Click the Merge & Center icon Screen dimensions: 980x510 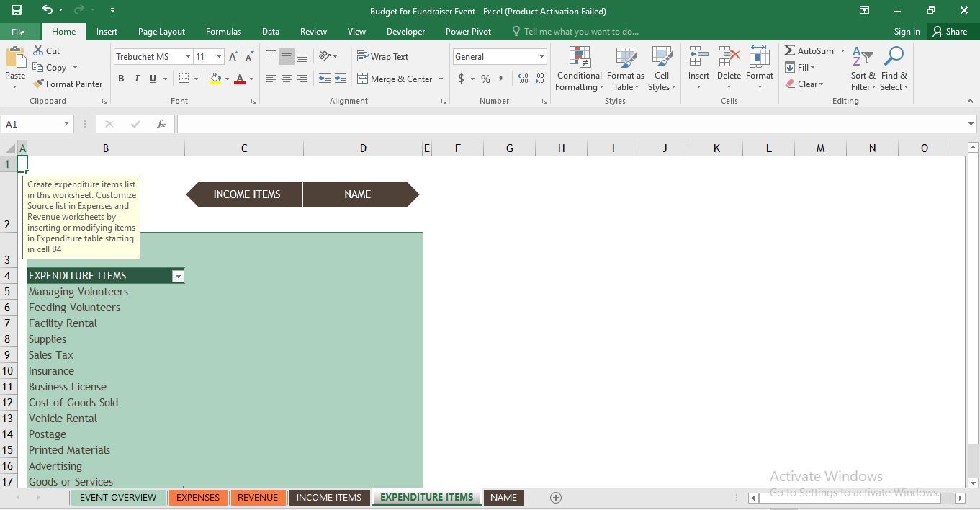pos(362,79)
